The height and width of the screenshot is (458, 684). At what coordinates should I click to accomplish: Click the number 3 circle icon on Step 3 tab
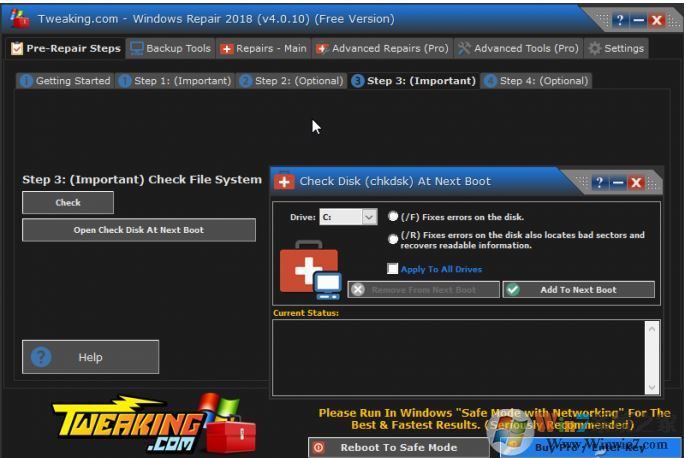pos(358,81)
